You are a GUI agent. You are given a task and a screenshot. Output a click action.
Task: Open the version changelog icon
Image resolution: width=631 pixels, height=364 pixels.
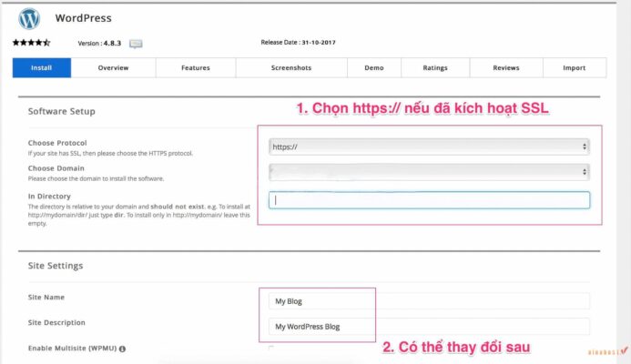[x=136, y=44]
